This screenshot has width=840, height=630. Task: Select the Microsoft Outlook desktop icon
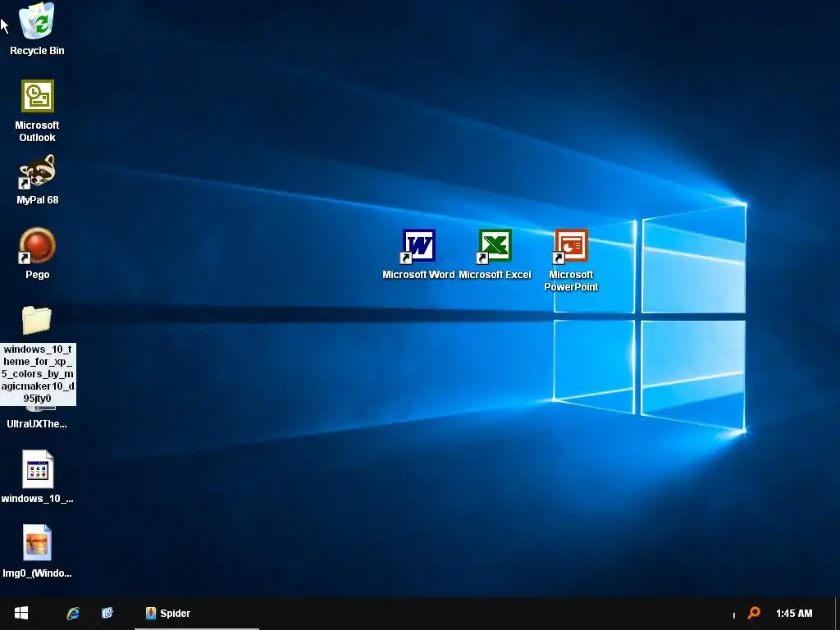(38, 96)
